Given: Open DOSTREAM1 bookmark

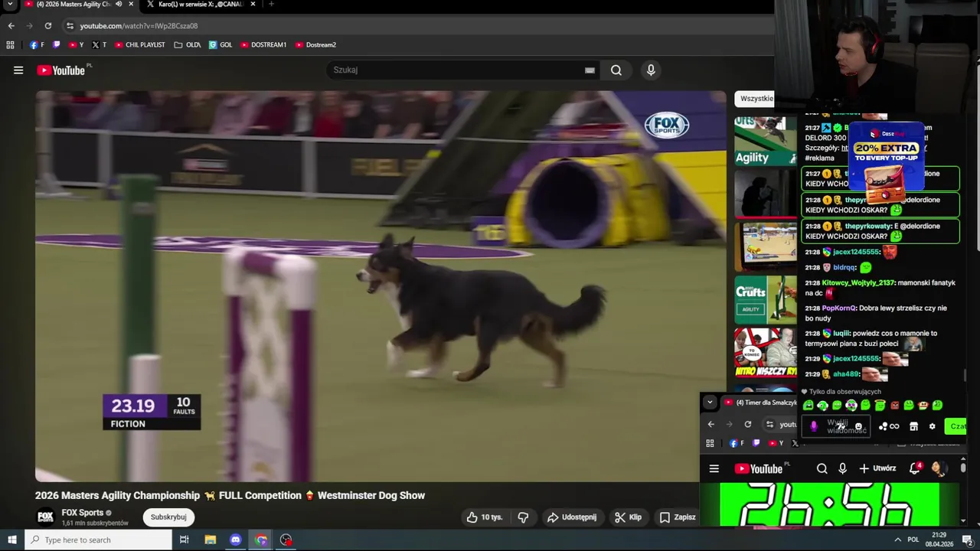Looking at the screenshot, I should (263, 45).
